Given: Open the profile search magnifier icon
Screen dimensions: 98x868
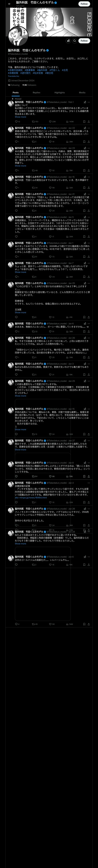Looking at the screenshot, I should (x=74, y=41).
